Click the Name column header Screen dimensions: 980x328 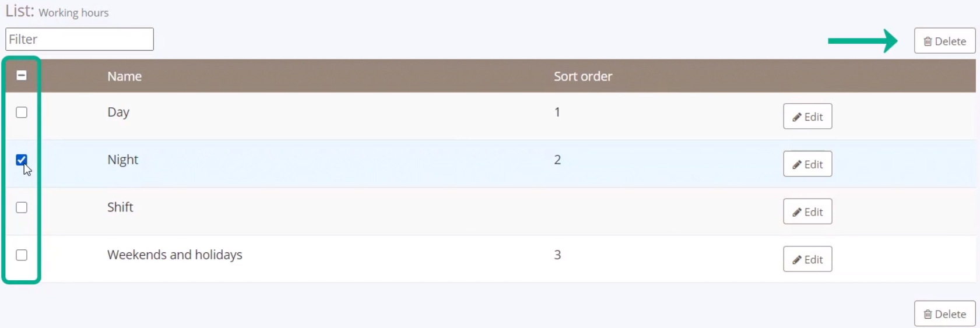click(x=124, y=76)
